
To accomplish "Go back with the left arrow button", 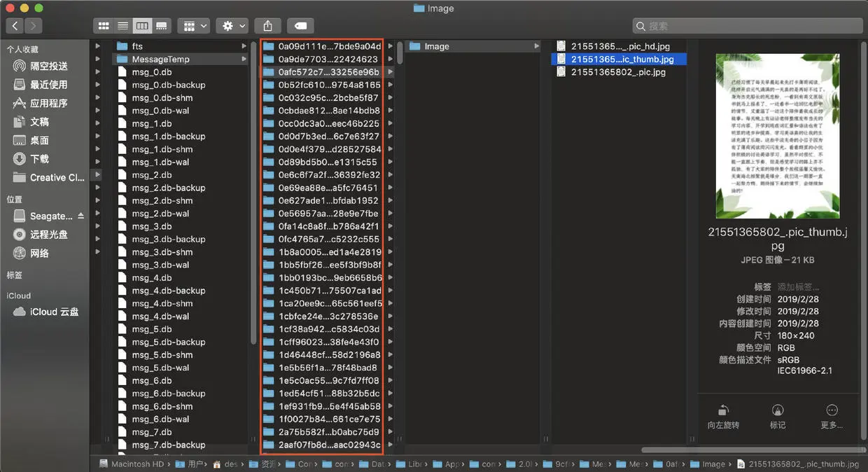I will (x=15, y=26).
